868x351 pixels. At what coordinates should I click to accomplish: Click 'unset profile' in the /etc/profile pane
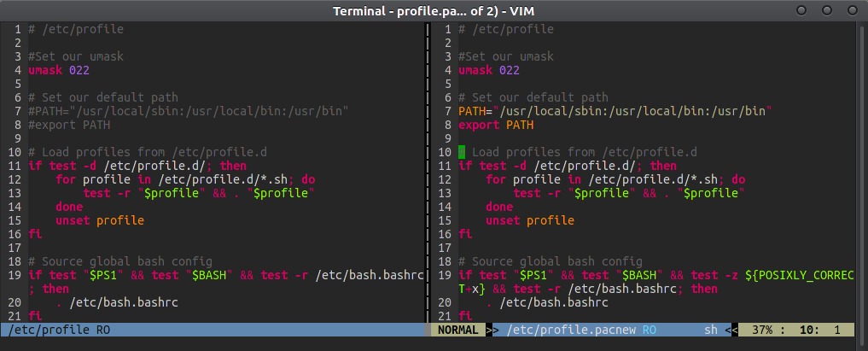100,221
